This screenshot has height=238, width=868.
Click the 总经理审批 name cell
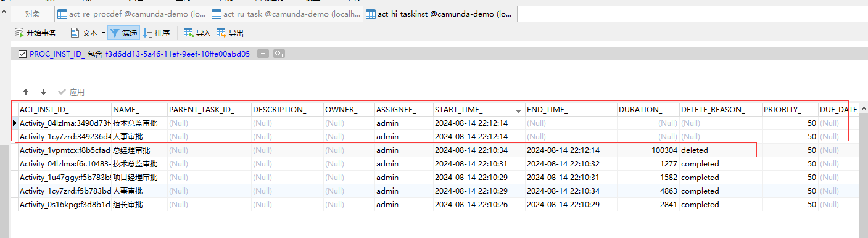[139, 150]
